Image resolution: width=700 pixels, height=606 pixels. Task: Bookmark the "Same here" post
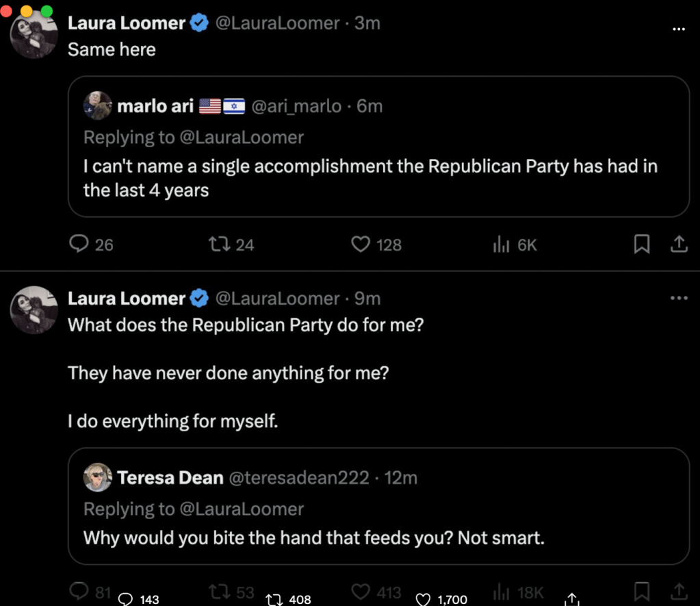point(641,244)
